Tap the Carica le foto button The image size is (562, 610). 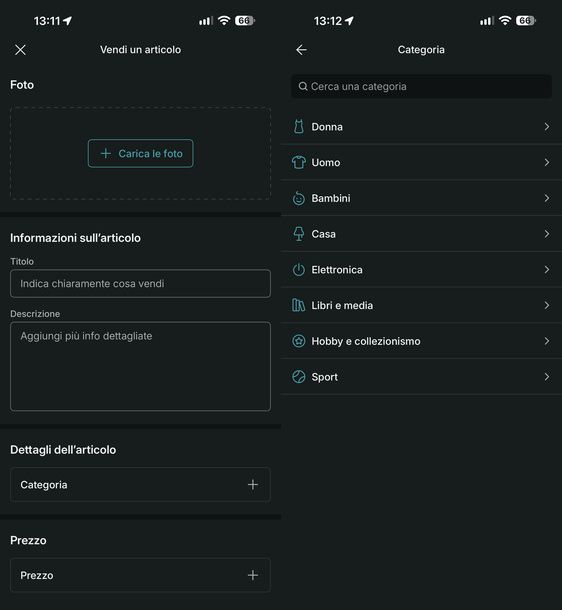point(140,154)
